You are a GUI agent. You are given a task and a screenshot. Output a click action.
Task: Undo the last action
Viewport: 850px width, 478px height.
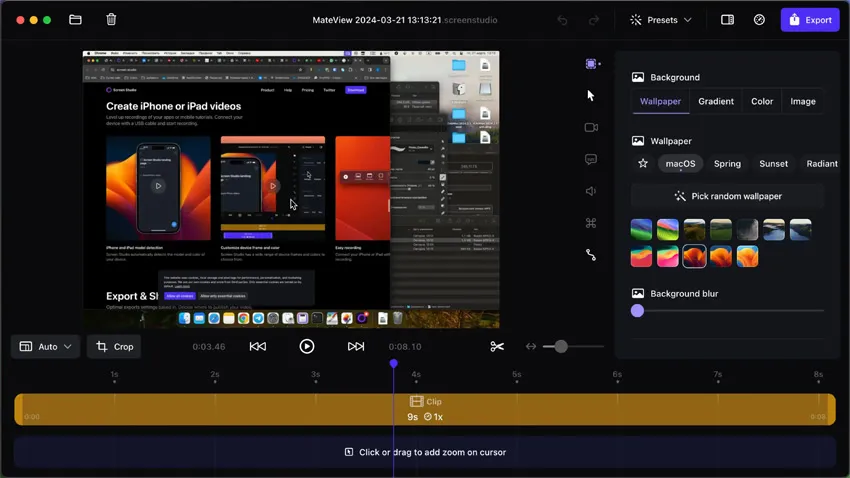tap(562, 20)
